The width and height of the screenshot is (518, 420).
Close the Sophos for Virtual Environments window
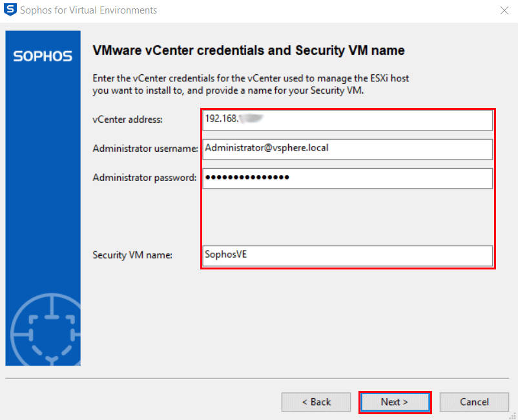pos(504,10)
